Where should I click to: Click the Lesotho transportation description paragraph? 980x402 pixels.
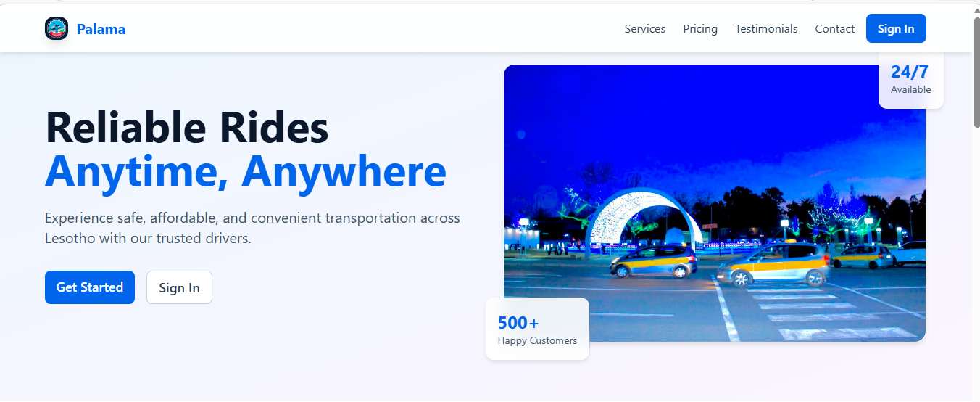click(x=252, y=228)
